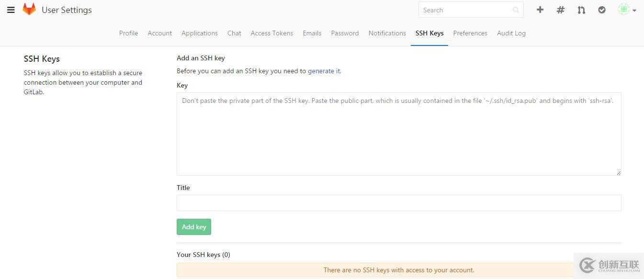Open the hamburger navigation menu
This screenshot has height=279, width=644.
[x=11, y=10]
